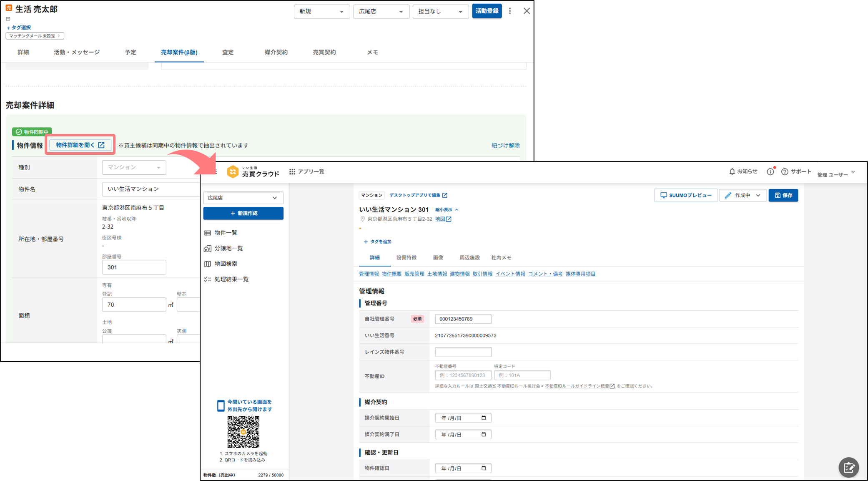The width and height of the screenshot is (868, 481).
Task: Close the 生活 売太郎 customer panel
Action: pyautogui.click(x=527, y=11)
